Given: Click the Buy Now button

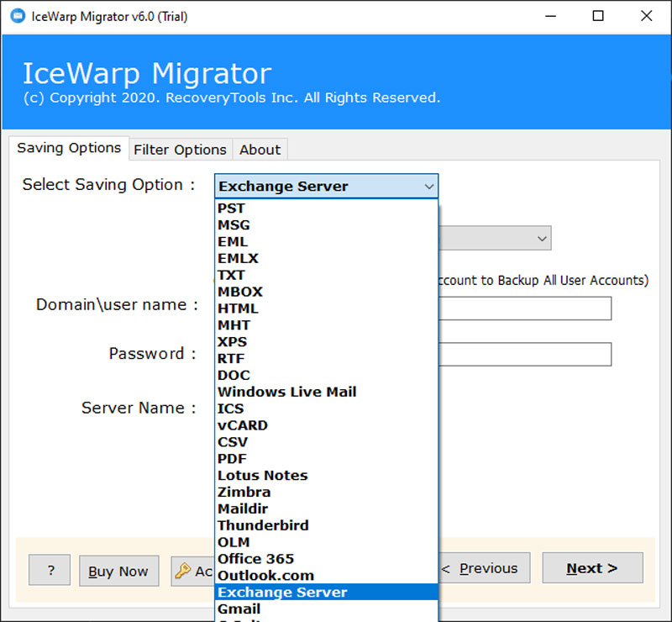Looking at the screenshot, I should 118,571.
